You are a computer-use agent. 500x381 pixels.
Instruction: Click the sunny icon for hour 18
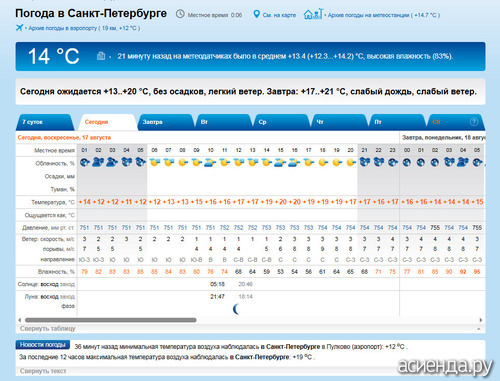(x=322, y=162)
